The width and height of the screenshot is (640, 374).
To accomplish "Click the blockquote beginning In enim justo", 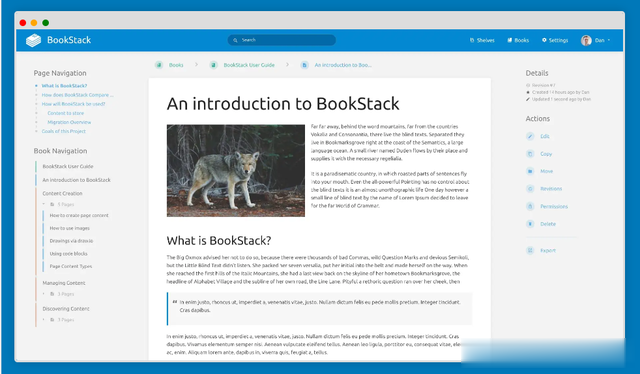I will 320,309.
